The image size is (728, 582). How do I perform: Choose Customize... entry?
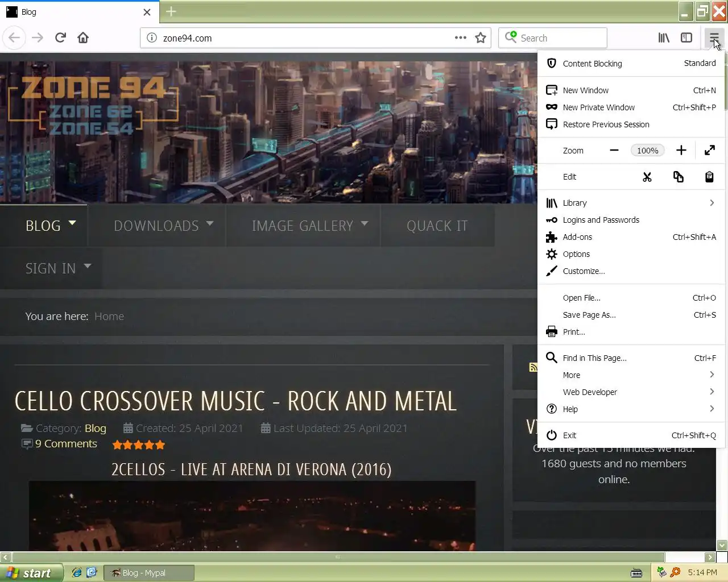click(x=631, y=271)
